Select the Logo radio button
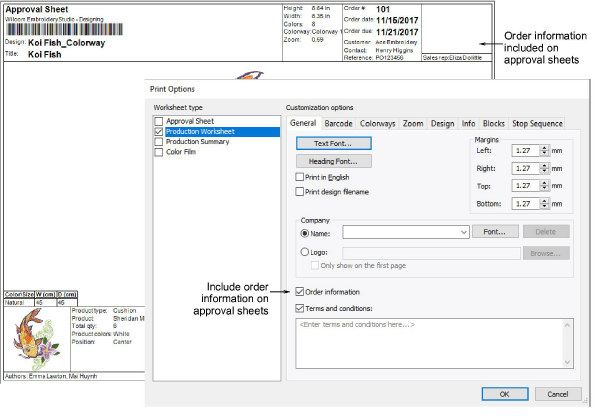Image resolution: width=600 pixels, height=416 pixels. coord(303,253)
